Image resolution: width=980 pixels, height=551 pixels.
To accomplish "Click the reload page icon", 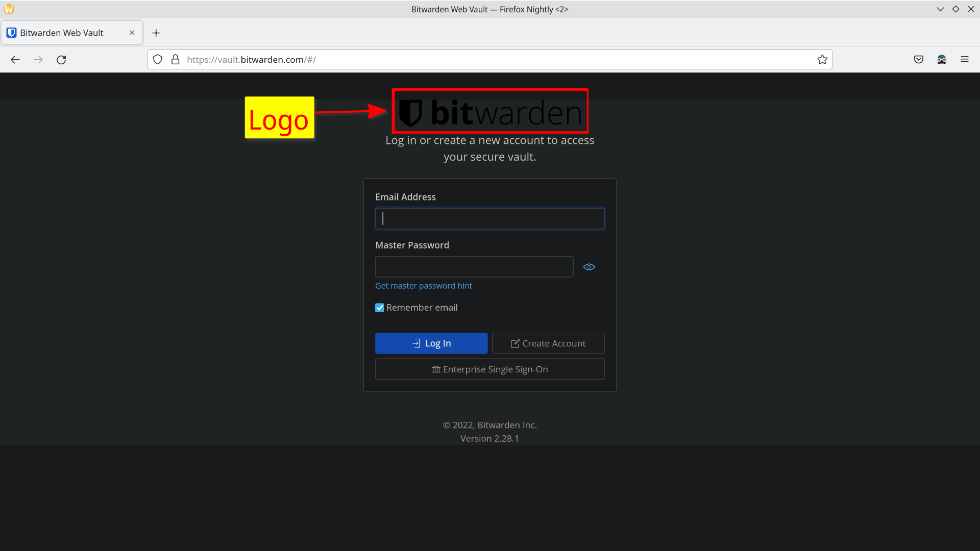I will 61,59.
